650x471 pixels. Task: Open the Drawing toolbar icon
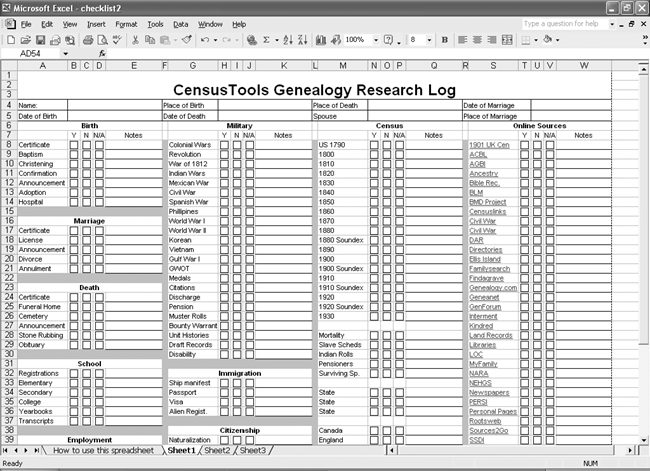point(336,40)
